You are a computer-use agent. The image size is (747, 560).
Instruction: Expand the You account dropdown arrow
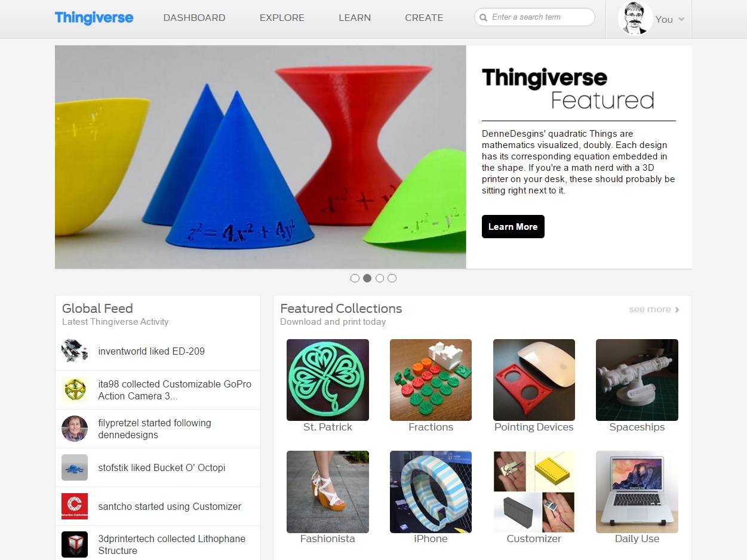pyautogui.click(x=681, y=20)
